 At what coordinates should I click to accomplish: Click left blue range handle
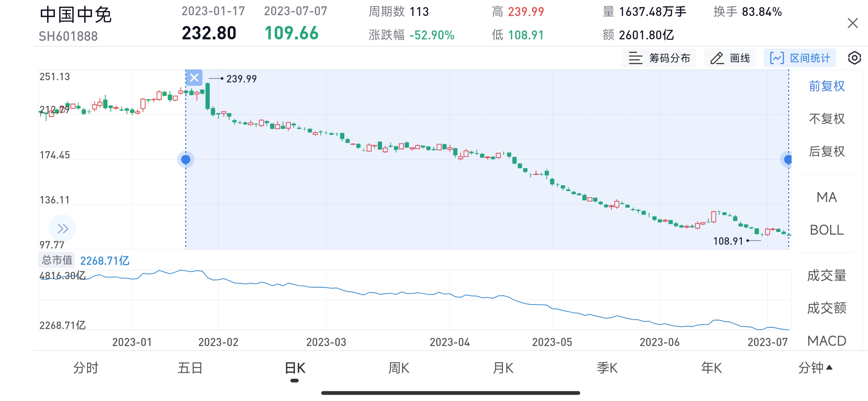(x=186, y=160)
